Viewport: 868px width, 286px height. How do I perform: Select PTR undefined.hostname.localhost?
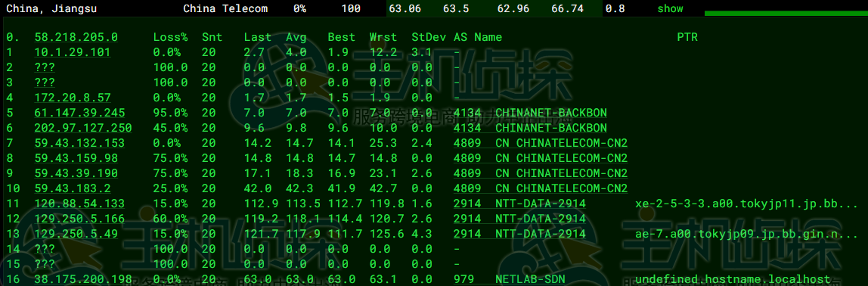(733, 278)
